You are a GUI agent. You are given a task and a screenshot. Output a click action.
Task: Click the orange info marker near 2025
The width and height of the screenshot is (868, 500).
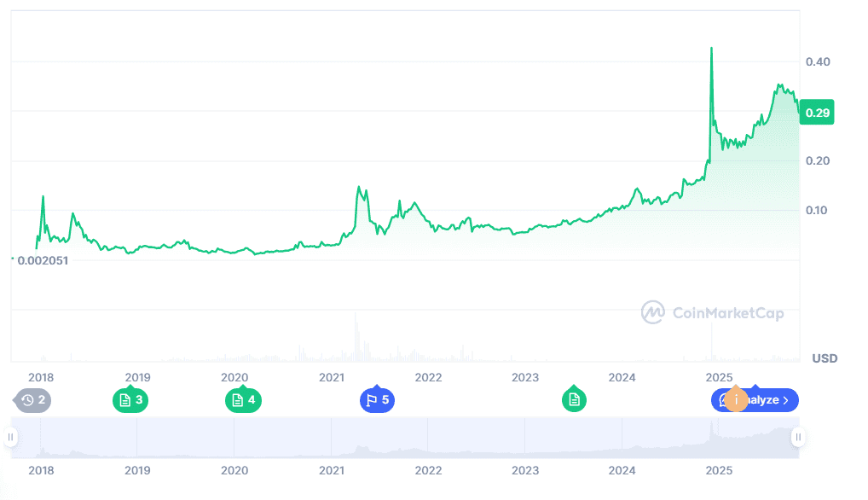tap(737, 399)
